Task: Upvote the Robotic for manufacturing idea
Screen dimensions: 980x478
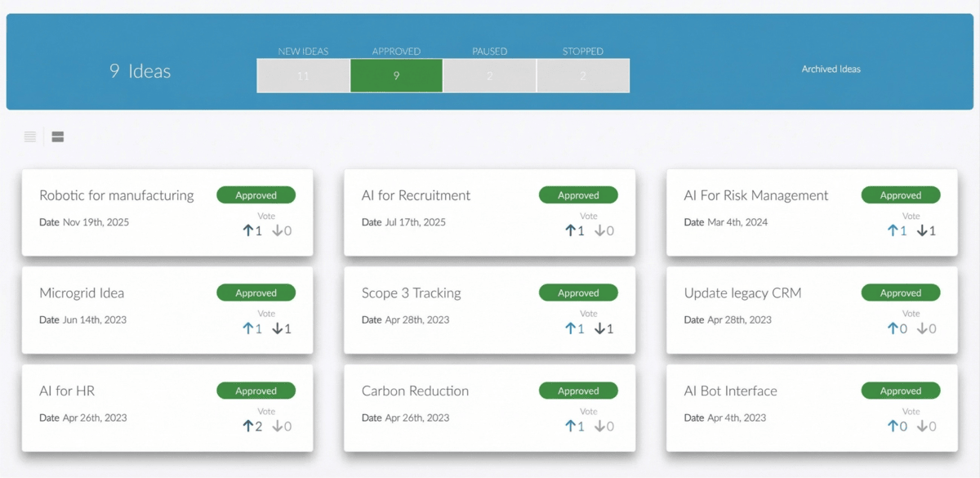Action: 249,230
